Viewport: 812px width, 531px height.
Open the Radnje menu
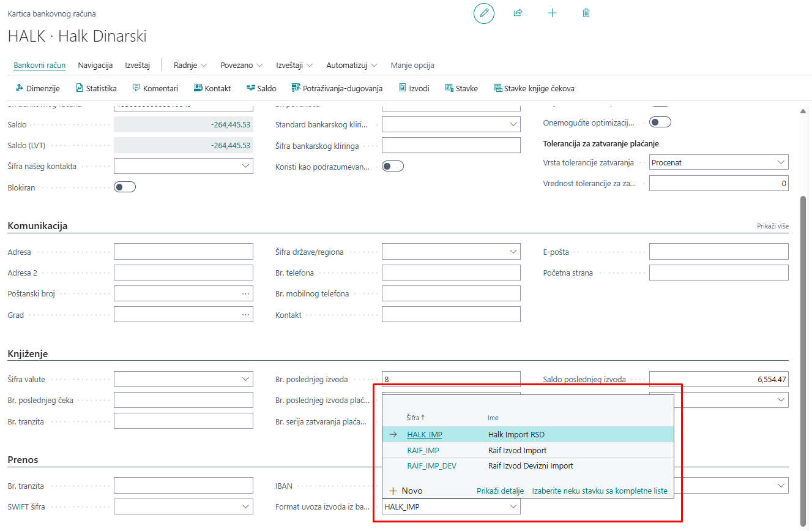[190, 65]
